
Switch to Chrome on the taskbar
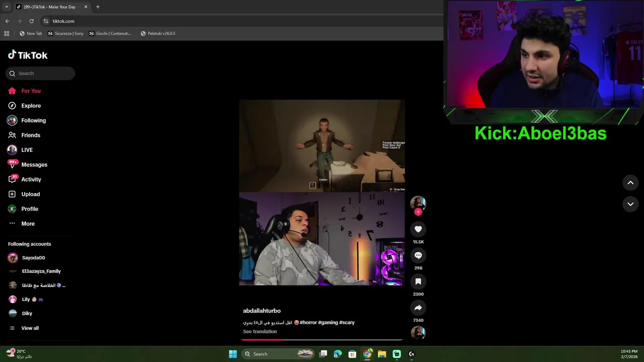368,354
